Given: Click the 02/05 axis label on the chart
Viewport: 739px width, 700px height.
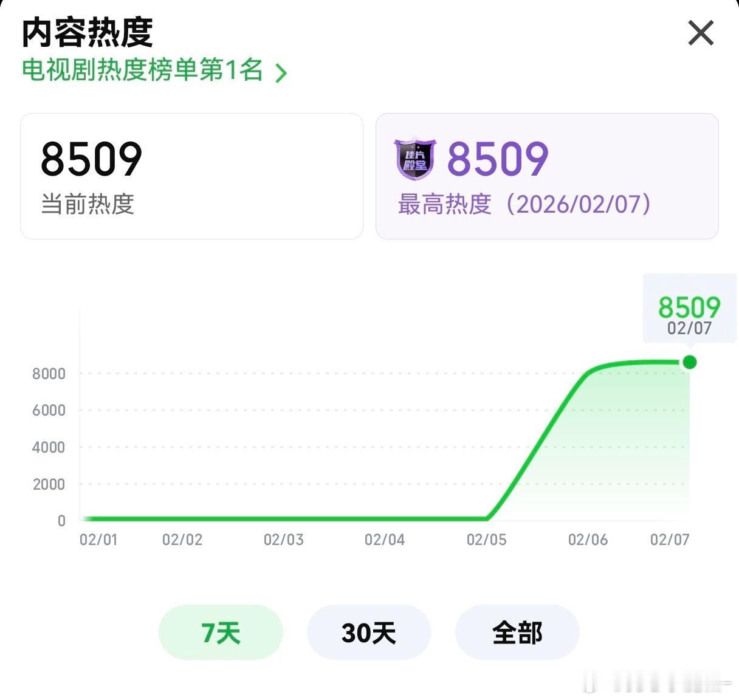Looking at the screenshot, I should click(x=487, y=539).
